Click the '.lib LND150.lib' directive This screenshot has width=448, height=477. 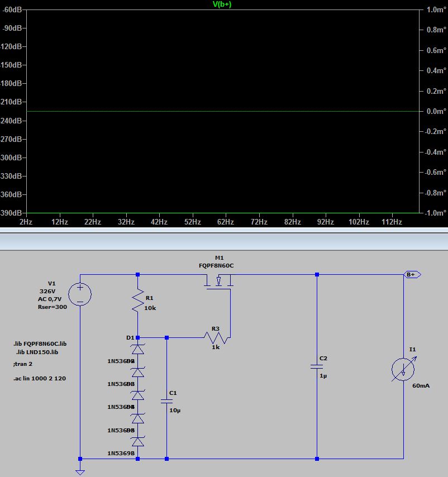37,352
